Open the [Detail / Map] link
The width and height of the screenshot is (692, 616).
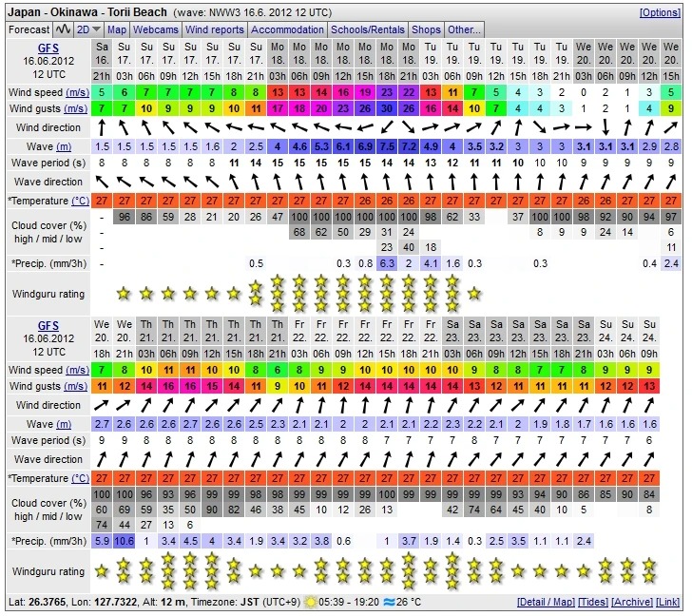(546, 602)
